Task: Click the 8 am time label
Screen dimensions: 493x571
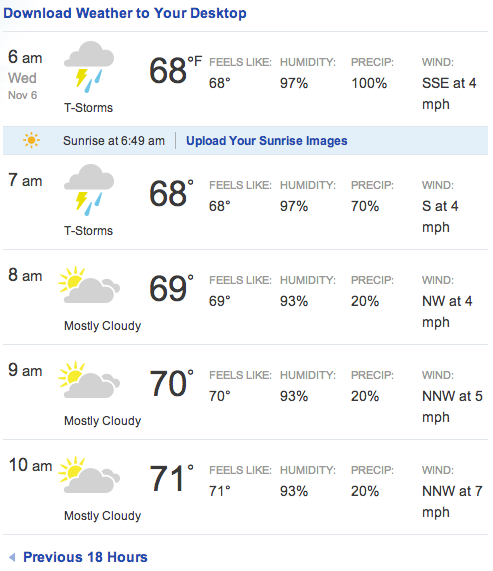Action: point(25,275)
